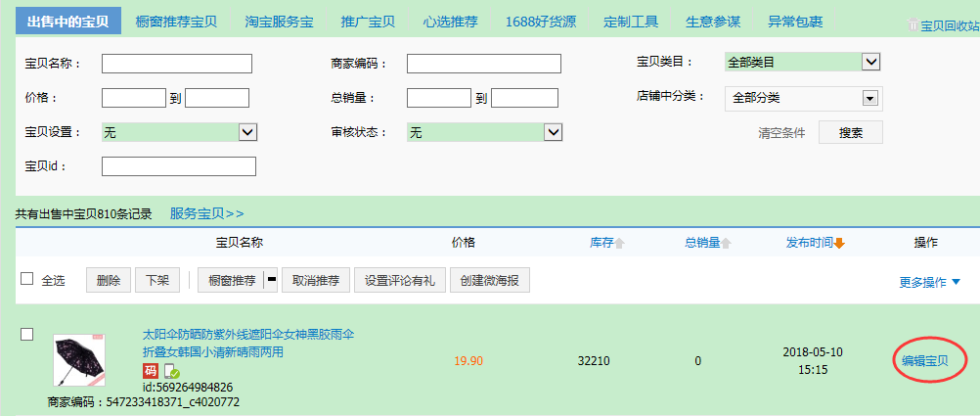
Task: Open the 宝贝回收站 recycle bin
Action: click(x=943, y=25)
